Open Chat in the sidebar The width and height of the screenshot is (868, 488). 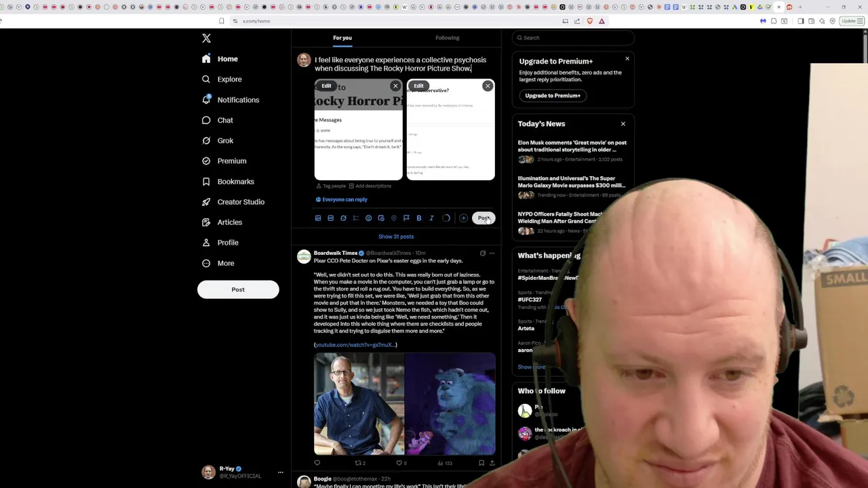217,120
